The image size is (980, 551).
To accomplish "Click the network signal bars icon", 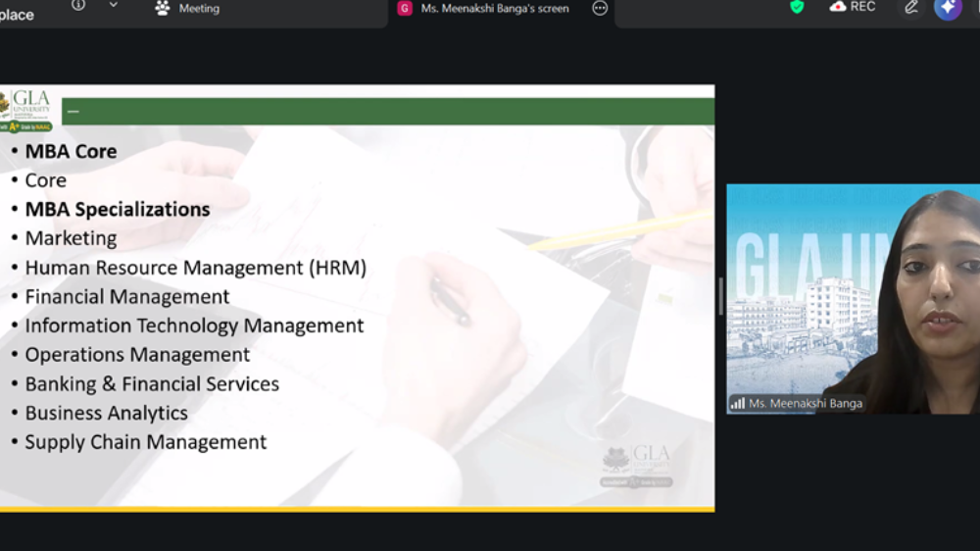I will 738,403.
